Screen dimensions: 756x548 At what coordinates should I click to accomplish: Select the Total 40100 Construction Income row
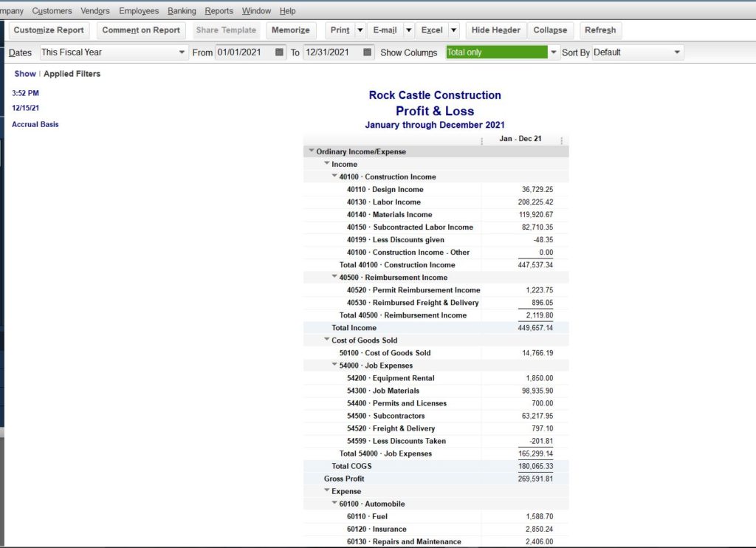tap(436, 265)
